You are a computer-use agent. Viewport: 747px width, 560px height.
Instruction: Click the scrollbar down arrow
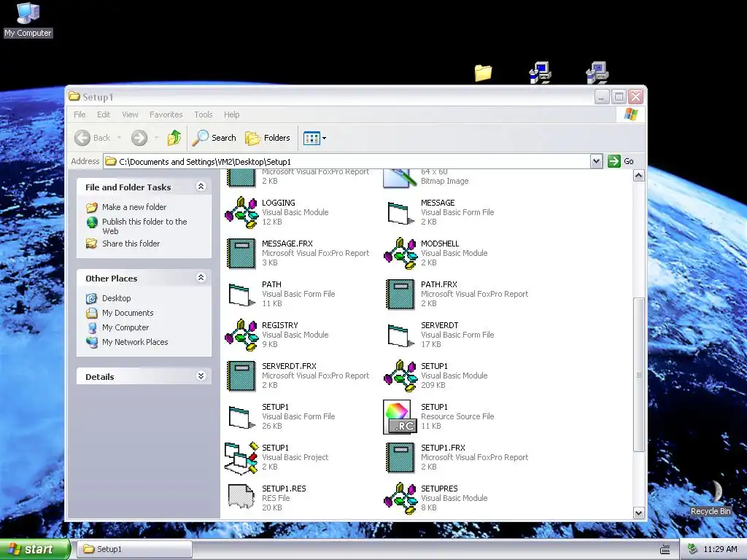point(639,513)
